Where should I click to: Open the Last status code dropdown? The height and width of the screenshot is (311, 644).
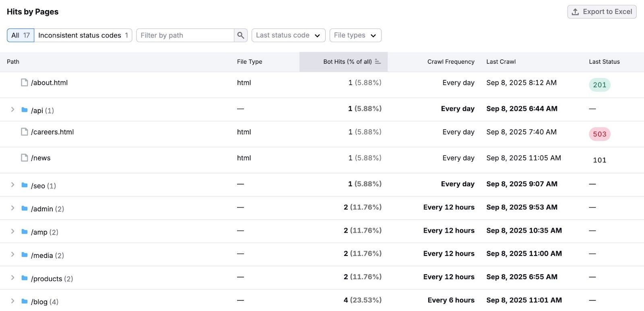pyautogui.click(x=288, y=35)
